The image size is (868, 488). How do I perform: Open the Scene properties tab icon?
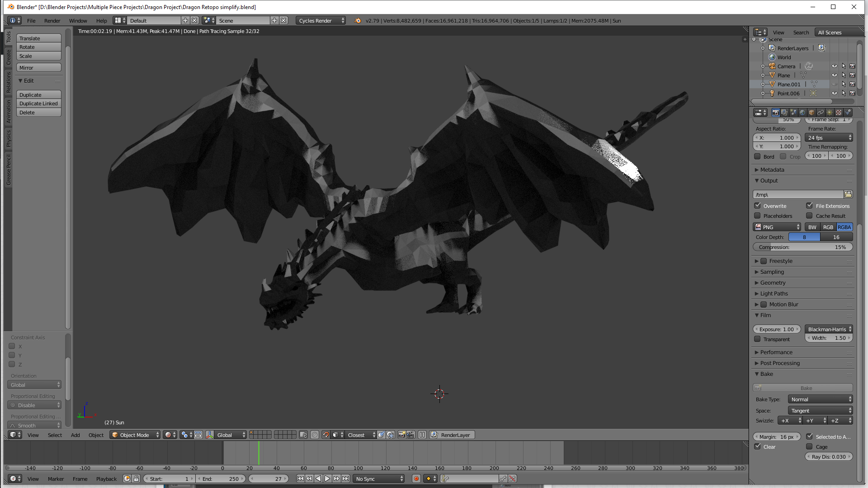pyautogui.click(x=793, y=113)
